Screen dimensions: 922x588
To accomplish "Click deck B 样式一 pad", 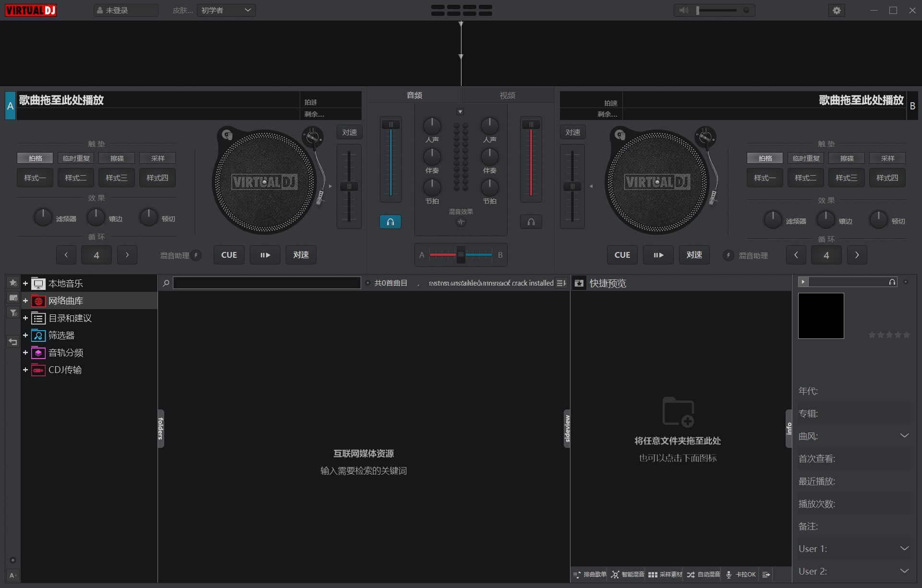I will tap(765, 178).
